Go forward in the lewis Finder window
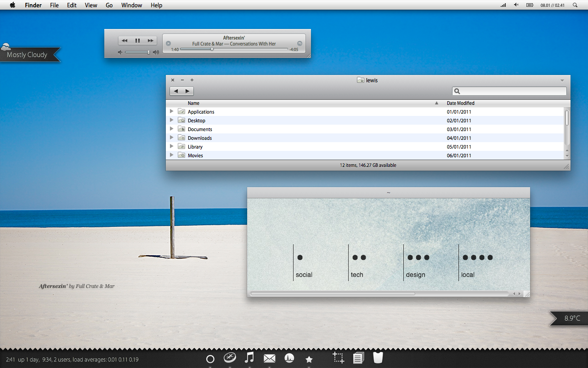The width and height of the screenshot is (588, 368). [x=187, y=91]
